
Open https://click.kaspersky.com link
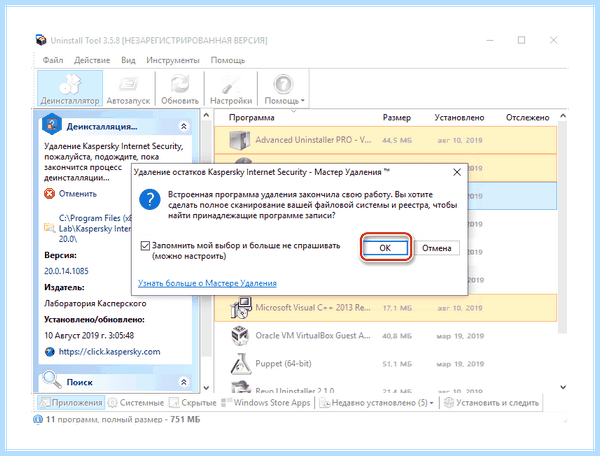coord(109,352)
